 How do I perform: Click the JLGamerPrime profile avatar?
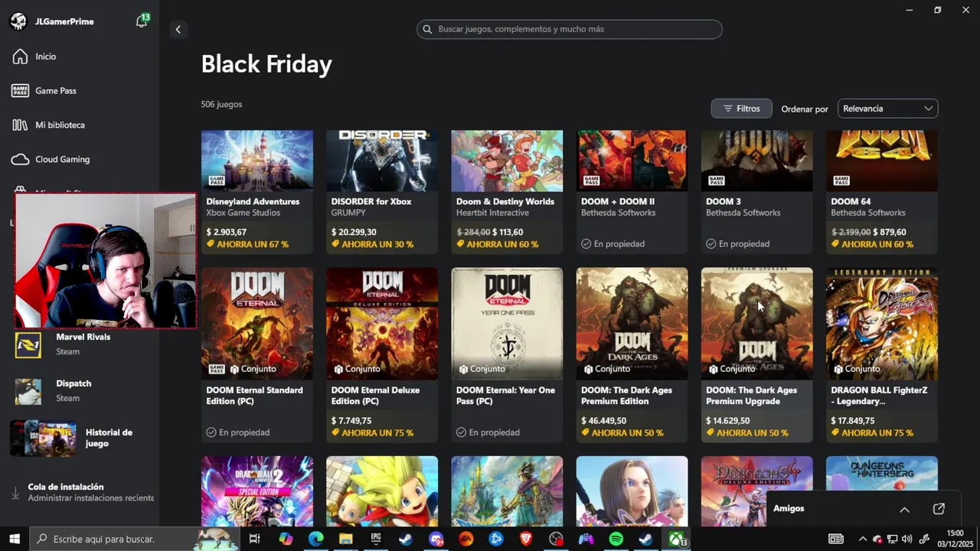18,21
